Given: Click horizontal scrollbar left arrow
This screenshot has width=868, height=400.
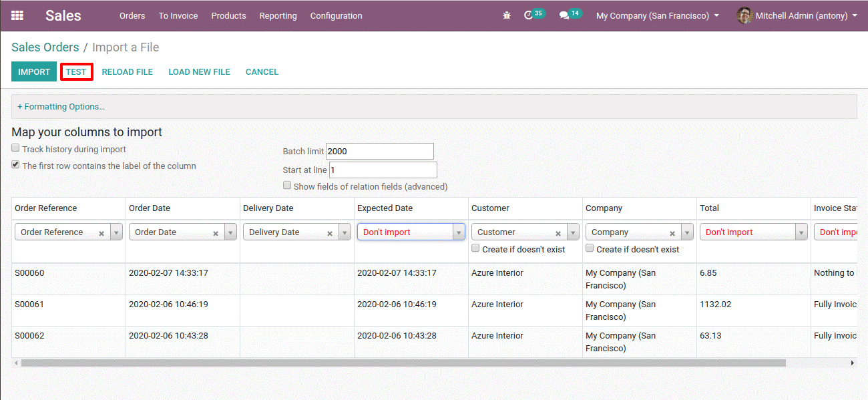Looking at the screenshot, I should (x=15, y=363).
